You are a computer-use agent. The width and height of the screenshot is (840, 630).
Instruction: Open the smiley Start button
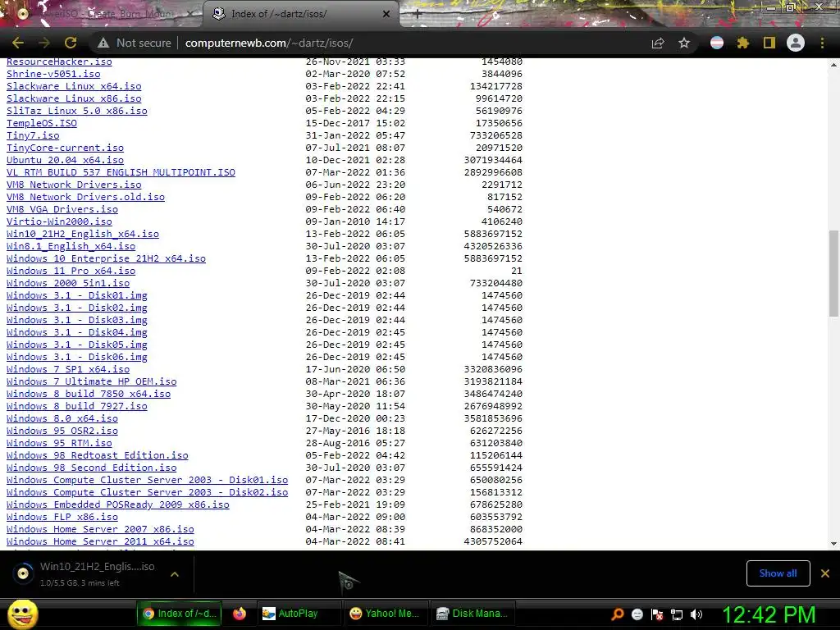22,614
